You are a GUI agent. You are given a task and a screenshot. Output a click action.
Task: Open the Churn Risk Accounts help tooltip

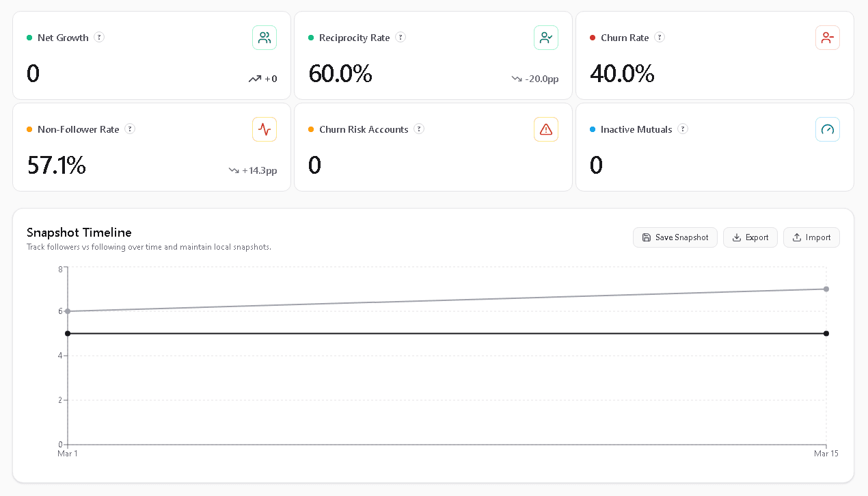(x=418, y=129)
